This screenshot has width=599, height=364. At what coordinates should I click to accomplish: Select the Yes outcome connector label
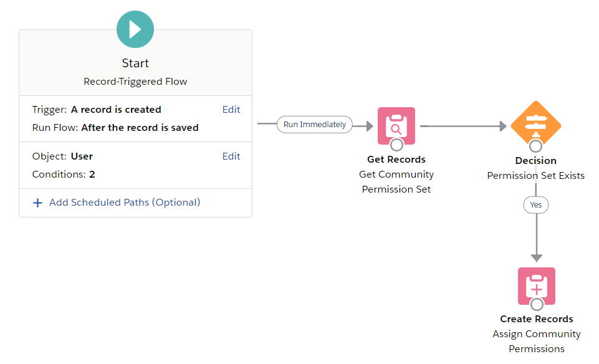tap(535, 204)
